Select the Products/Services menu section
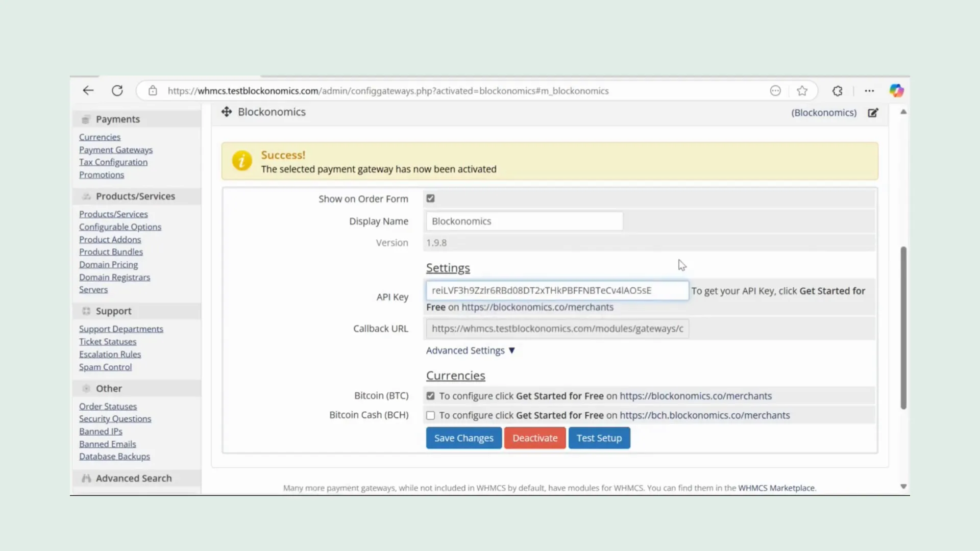This screenshot has height=551, width=980. (x=135, y=196)
